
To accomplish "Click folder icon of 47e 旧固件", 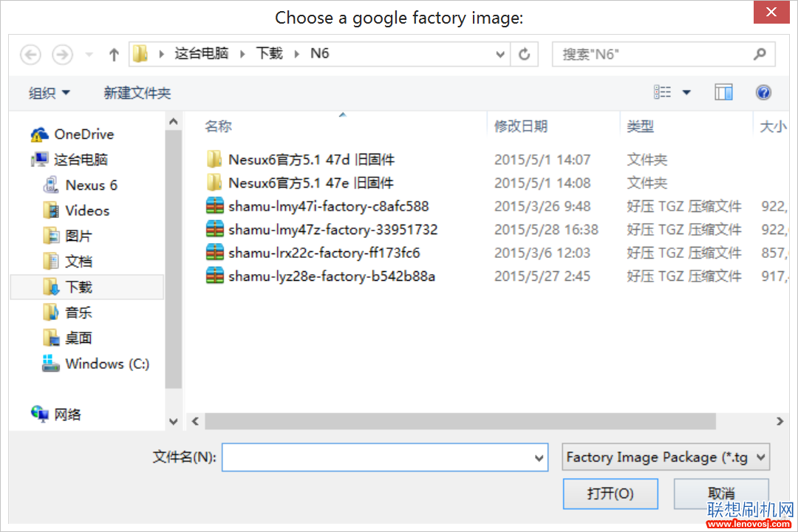I will pyautogui.click(x=214, y=183).
